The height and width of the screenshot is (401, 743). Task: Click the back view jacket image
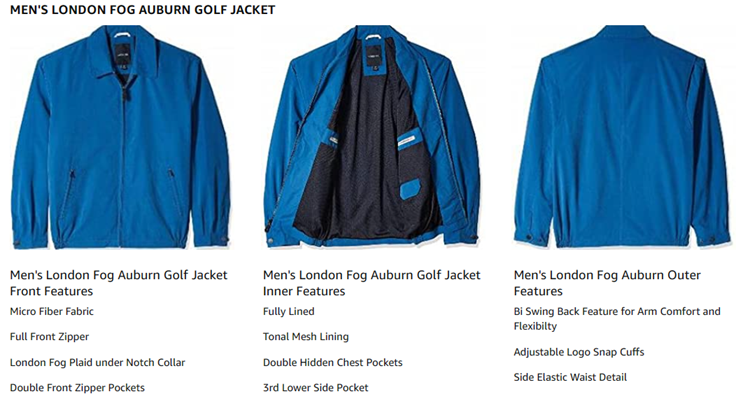click(x=623, y=140)
